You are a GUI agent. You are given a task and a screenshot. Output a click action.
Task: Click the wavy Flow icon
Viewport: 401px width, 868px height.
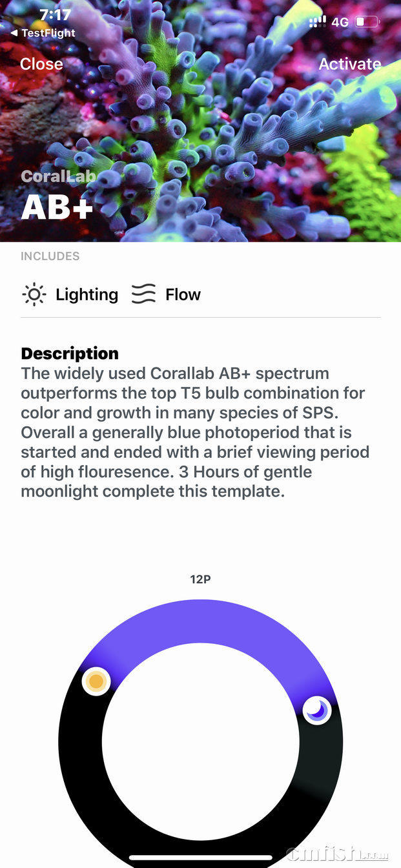[143, 294]
